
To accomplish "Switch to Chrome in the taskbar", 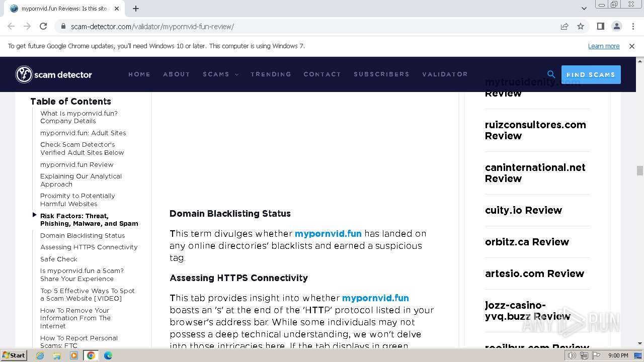I will 91,355.
